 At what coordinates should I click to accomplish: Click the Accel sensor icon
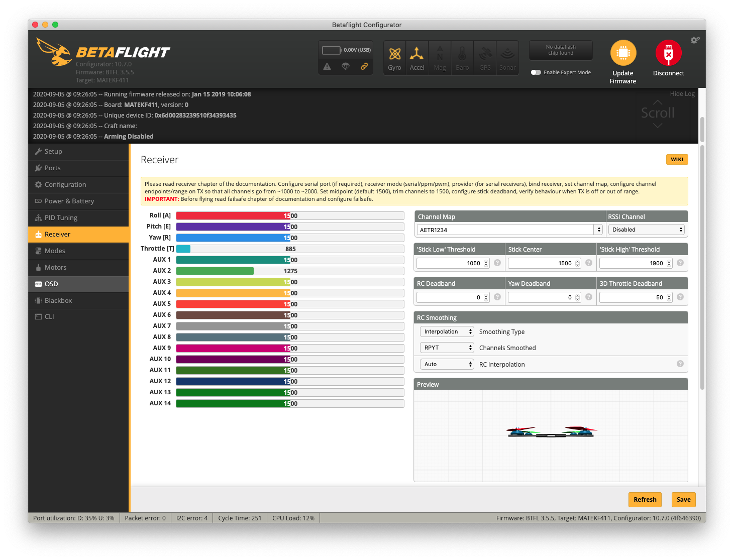point(417,58)
